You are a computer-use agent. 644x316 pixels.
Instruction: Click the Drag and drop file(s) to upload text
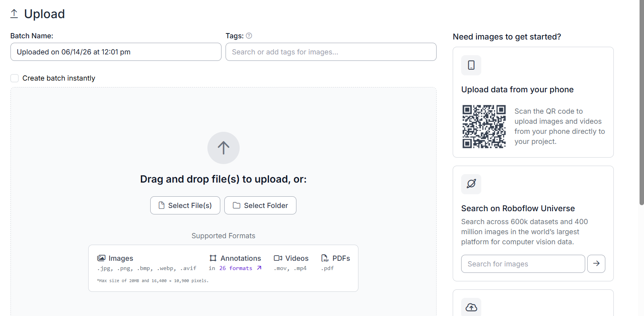224,179
